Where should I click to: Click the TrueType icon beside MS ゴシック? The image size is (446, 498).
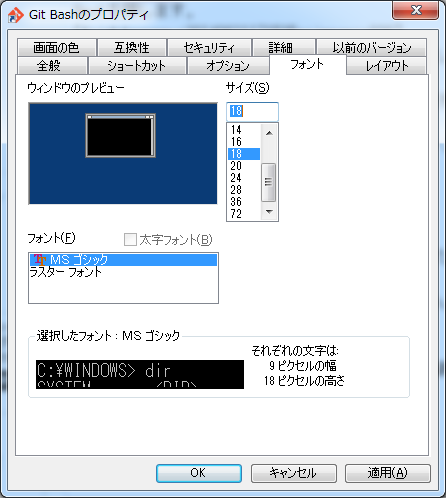[x=40, y=260]
